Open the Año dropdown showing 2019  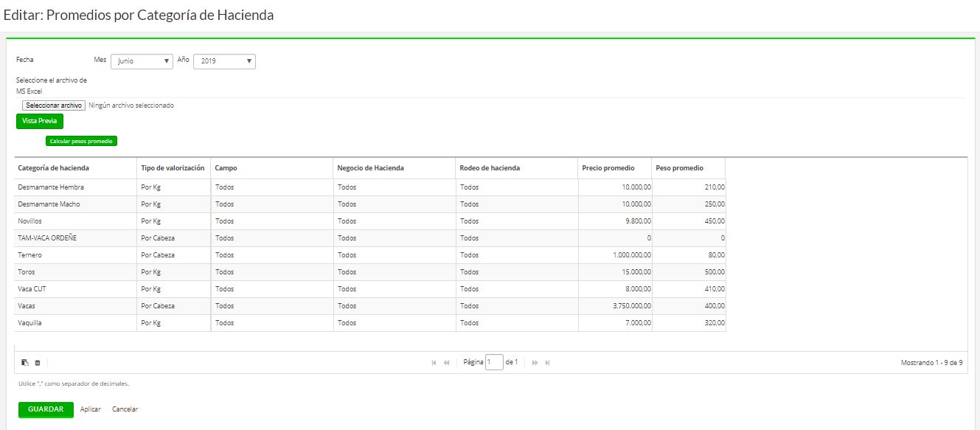coord(224,61)
